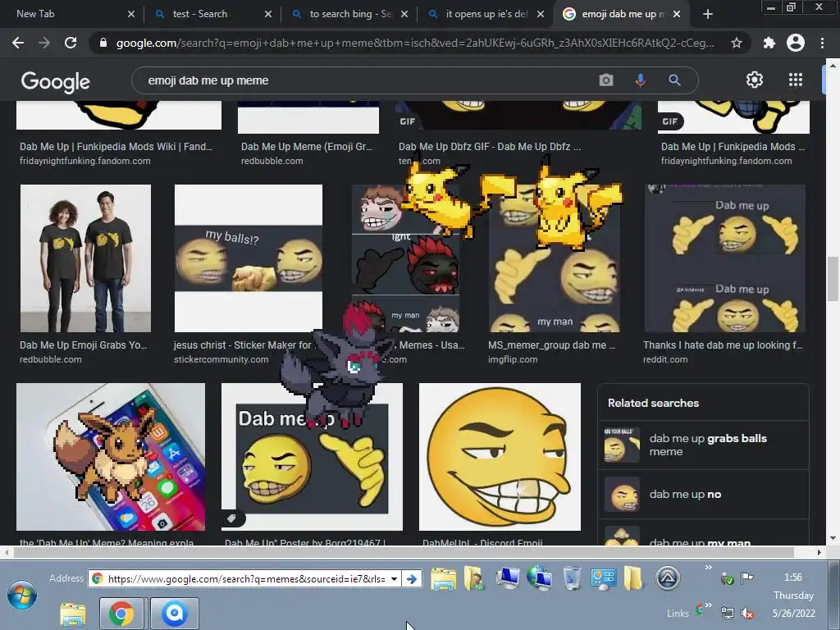
Task: Open the Computer monitor icon on taskbar toolbar
Action: pyautogui.click(x=507, y=578)
